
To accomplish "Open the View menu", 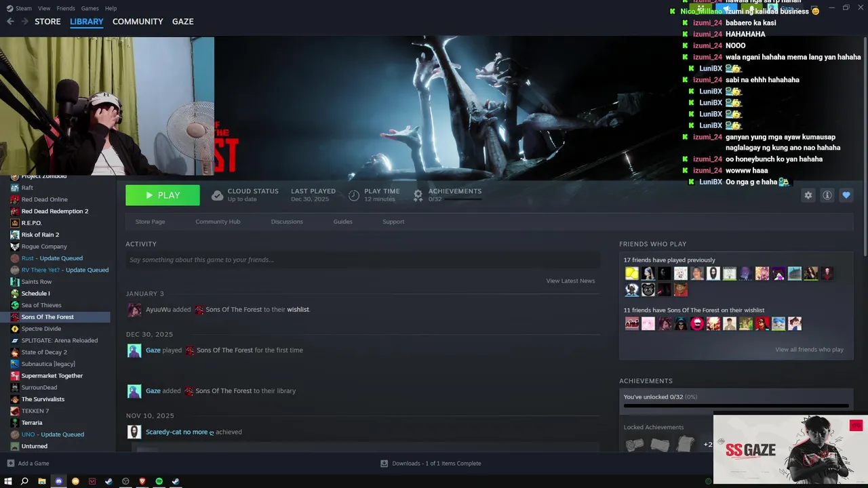I will point(44,8).
